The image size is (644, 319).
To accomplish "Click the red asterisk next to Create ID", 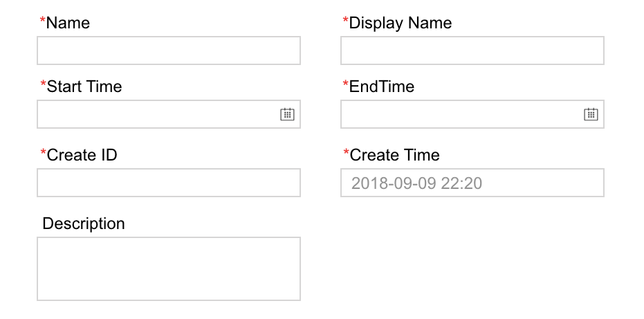I will 43,154.
